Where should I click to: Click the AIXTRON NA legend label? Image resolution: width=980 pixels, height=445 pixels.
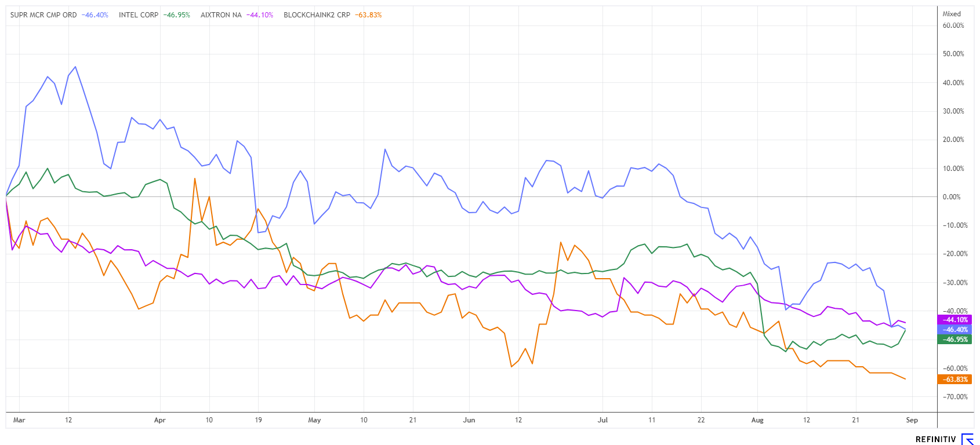(221, 15)
